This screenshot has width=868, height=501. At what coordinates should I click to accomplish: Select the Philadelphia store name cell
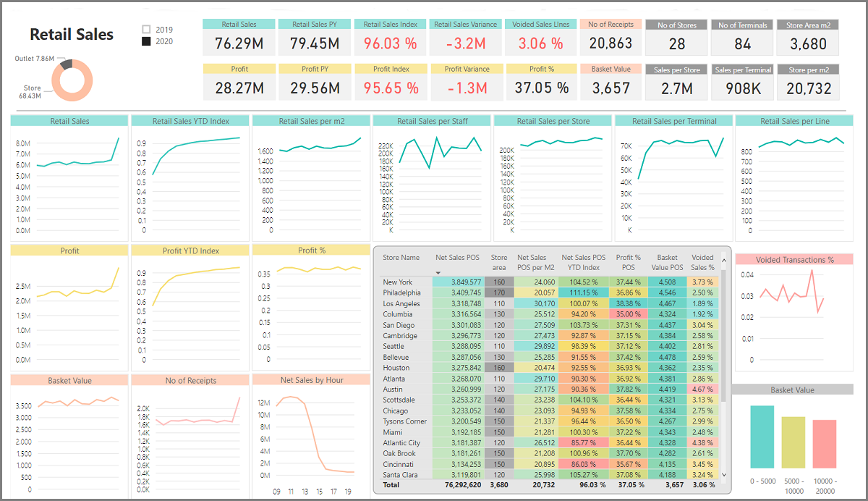[401, 292]
